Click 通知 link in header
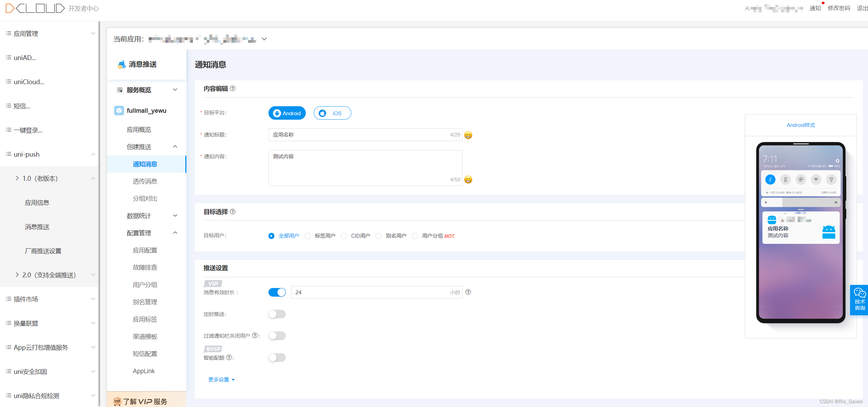Viewport: 868px width, 407px height. click(815, 8)
